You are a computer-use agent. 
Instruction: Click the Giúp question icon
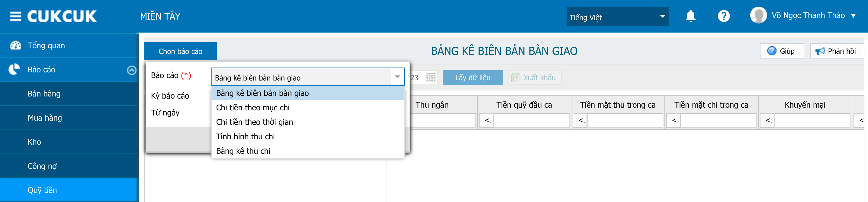tap(772, 51)
